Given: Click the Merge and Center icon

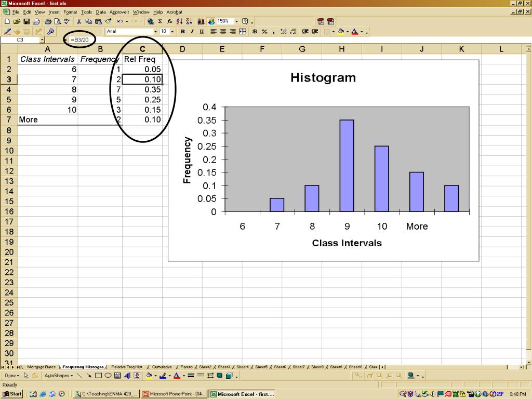Looking at the screenshot, I should (x=243, y=32).
